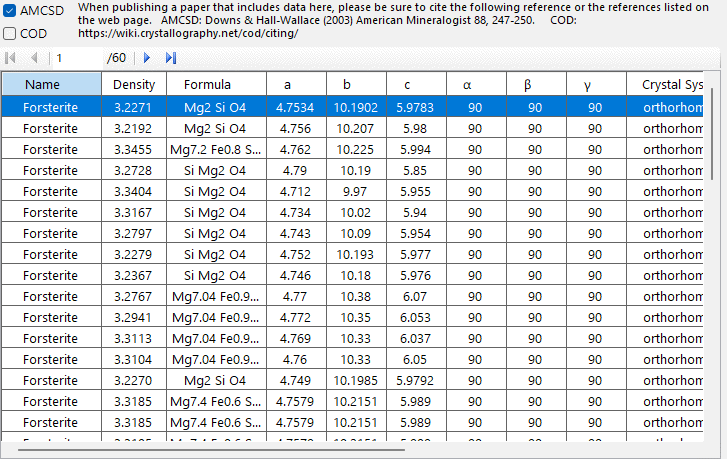Click b-value cell 10.38
Image resolution: width=727 pixels, height=459 pixels.
point(356,296)
